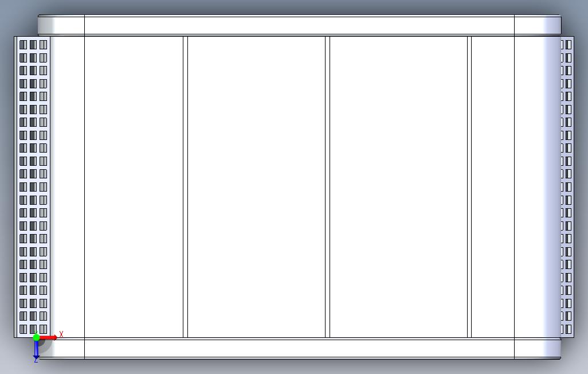Select the right perforated vent grille
Screen dimensions: 588x374
[x=567, y=186]
